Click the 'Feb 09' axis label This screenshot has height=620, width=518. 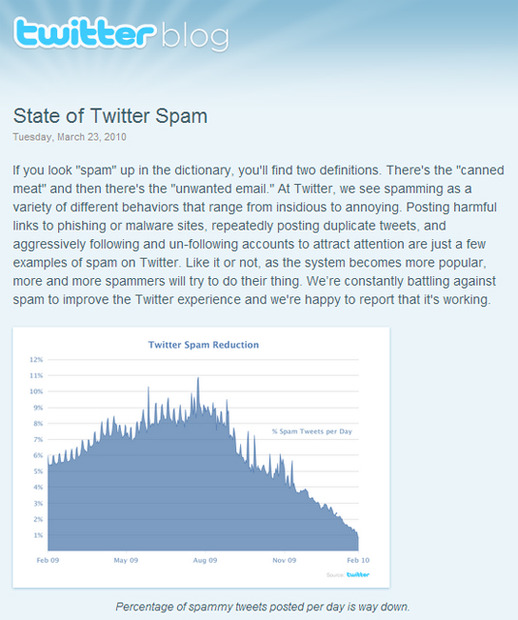pos(48,560)
